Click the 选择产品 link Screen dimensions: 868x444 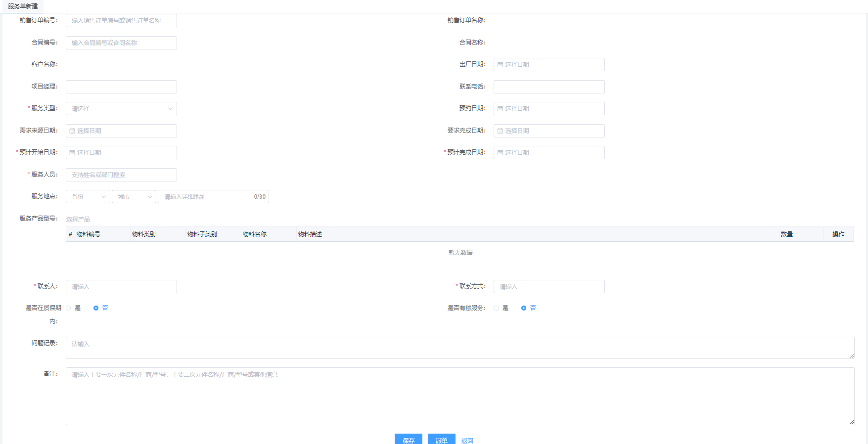pos(78,219)
